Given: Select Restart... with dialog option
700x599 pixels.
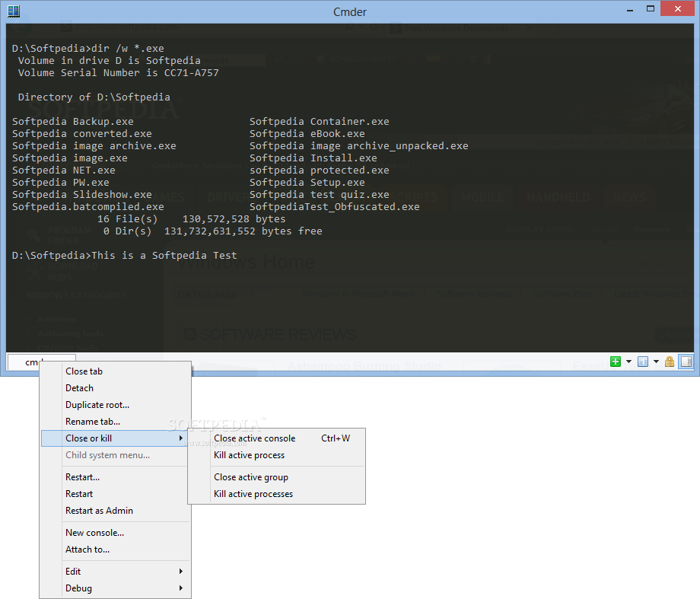Looking at the screenshot, I should pyautogui.click(x=115, y=477).
